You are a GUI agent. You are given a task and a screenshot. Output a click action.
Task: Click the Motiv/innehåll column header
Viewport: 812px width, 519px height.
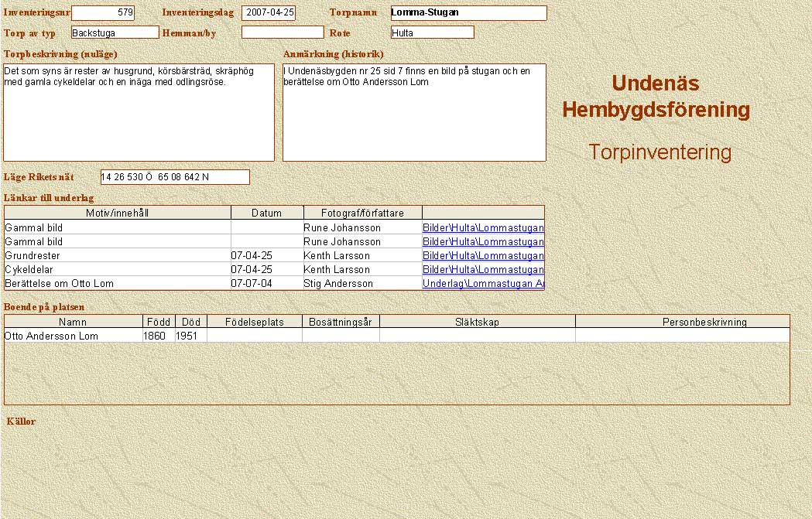(x=118, y=213)
